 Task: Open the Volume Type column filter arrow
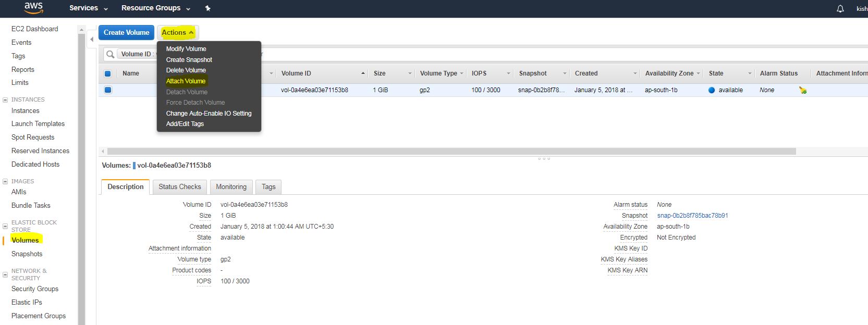(x=461, y=73)
